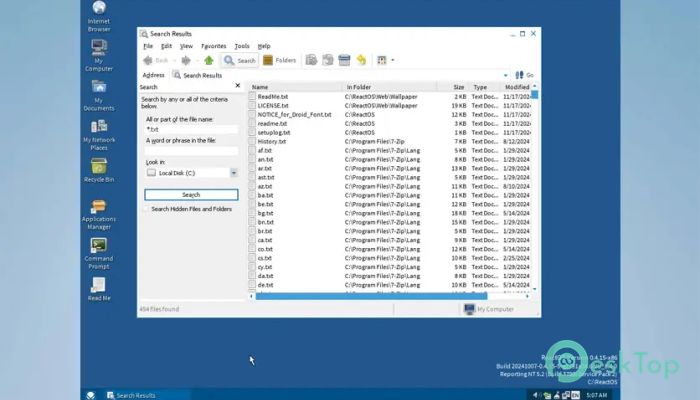This screenshot has height=400, width=700.
Task: Open the Look in drive dropdown
Action: (x=233, y=173)
